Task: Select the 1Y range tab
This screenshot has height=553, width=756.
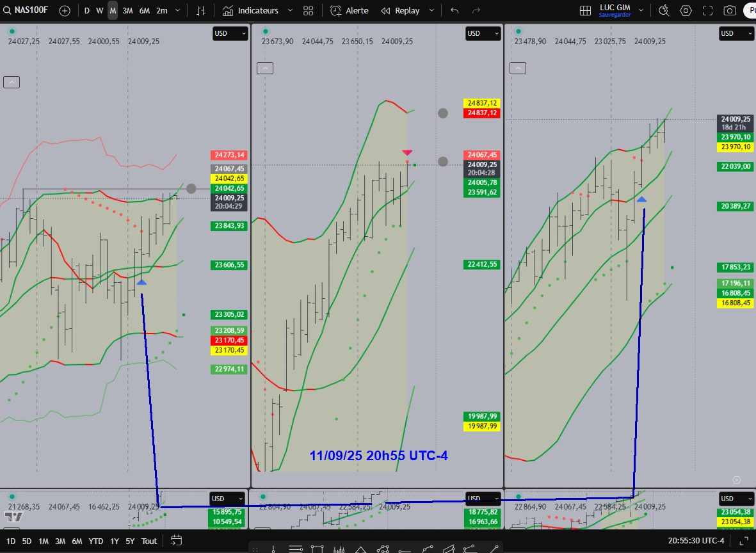Action: click(115, 541)
